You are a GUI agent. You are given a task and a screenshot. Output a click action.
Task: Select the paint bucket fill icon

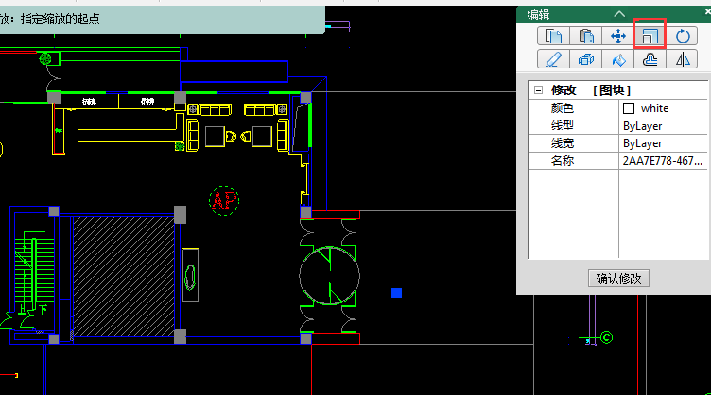click(618, 59)
